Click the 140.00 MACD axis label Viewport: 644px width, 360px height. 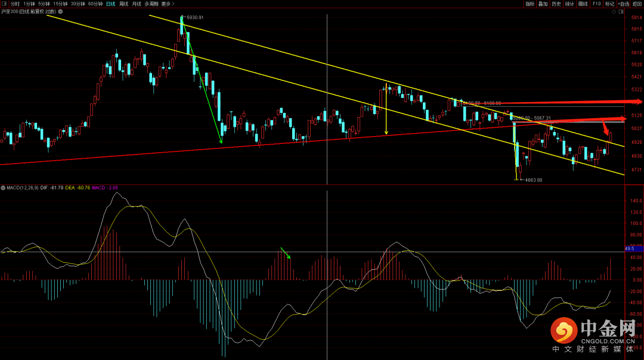pyautogui.click(x=636, y=201)
